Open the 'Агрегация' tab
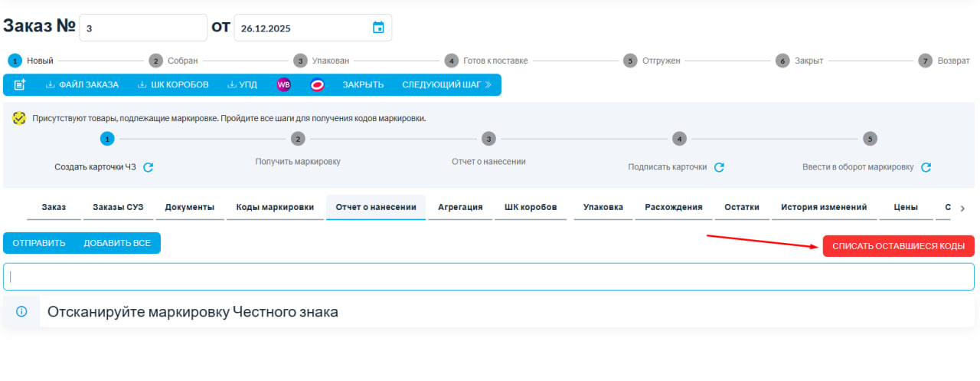 point(459,207)
